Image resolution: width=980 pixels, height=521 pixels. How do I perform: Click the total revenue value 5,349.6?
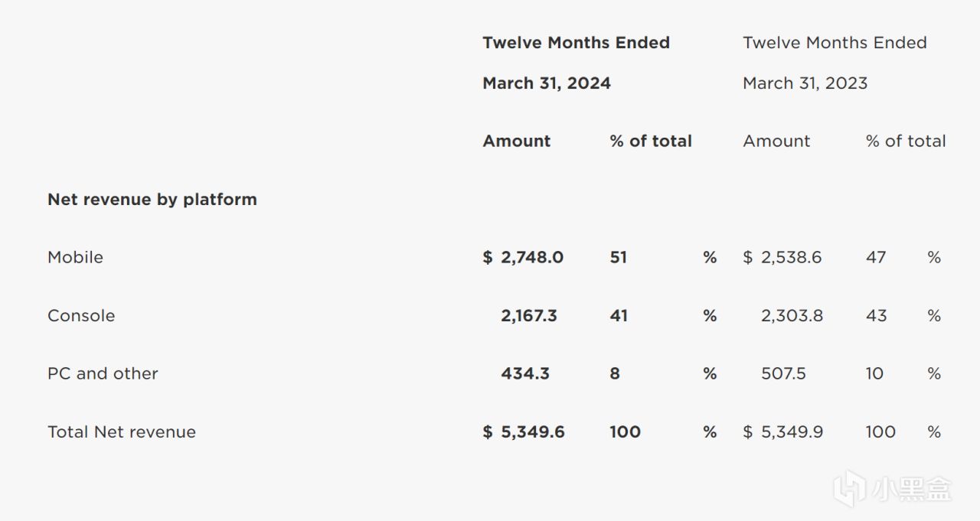(533, 432)
